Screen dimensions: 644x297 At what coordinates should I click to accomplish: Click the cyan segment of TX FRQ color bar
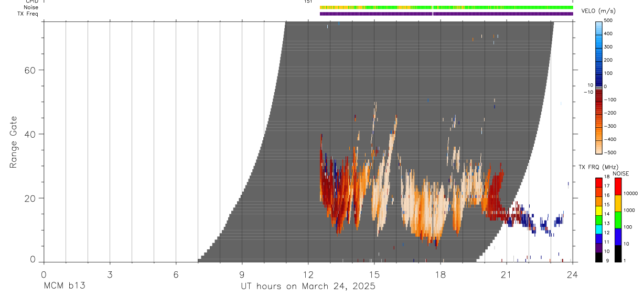pos(599,228)
